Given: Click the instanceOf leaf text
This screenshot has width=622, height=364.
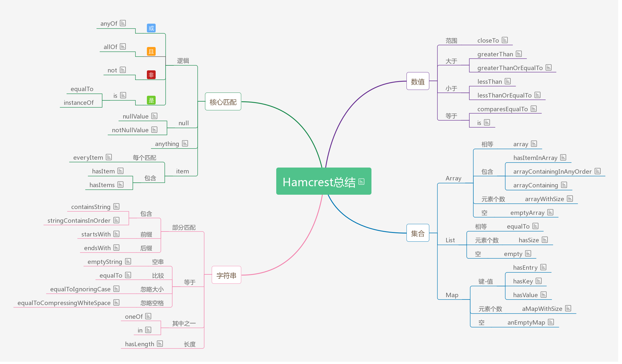Looking at the screenshot, I should tap(79, 103).
